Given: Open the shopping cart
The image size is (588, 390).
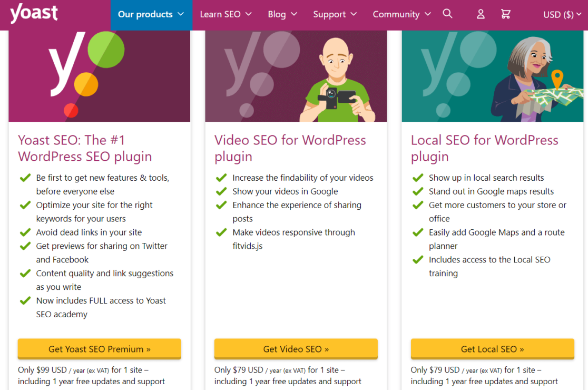Looking at the screenshot, I should click(505, 14).
